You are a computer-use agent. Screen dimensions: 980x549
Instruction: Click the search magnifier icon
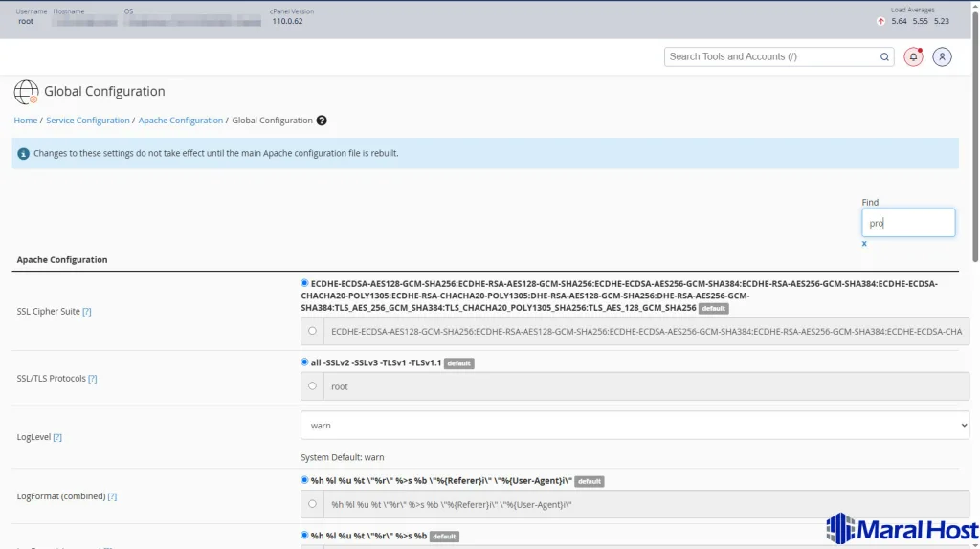[x=884, y=57]
